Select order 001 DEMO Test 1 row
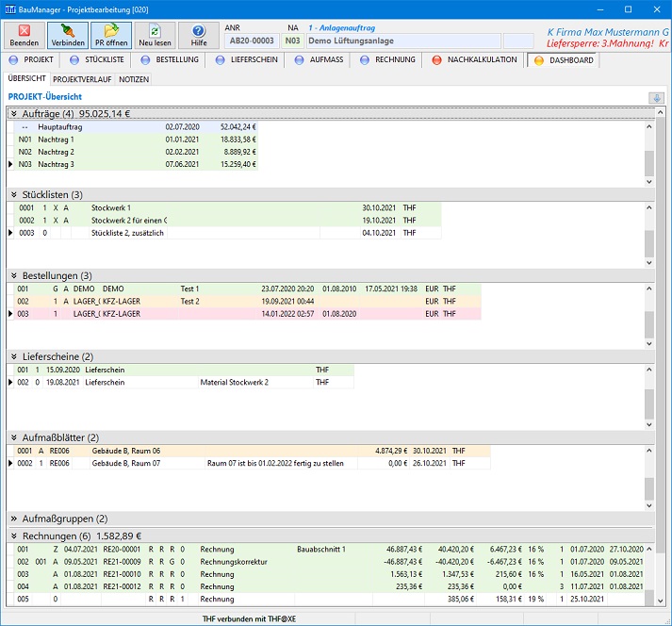 point(248,289)
